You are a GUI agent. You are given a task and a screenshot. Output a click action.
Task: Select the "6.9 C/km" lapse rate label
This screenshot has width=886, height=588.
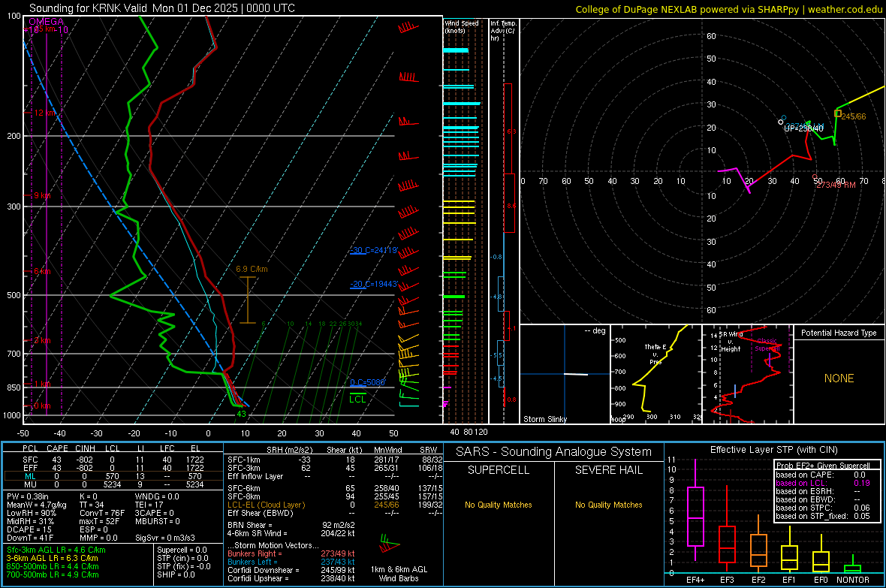click(x=252, y=269)
